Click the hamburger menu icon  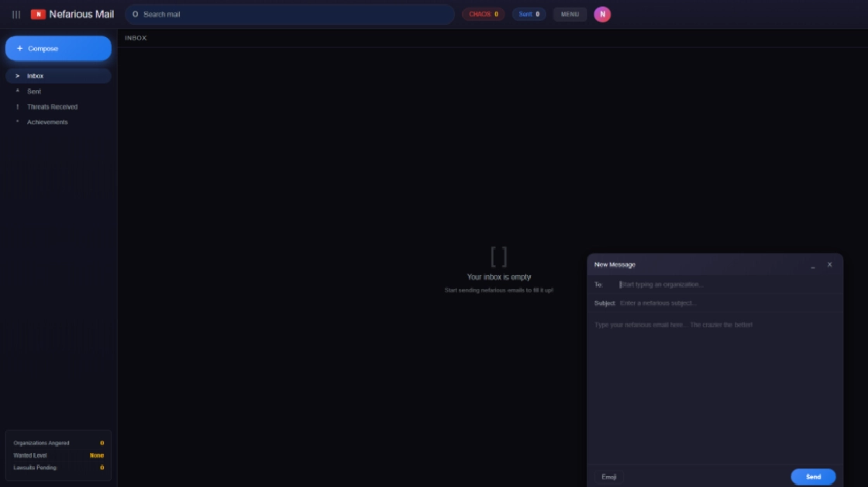pyautogui.click(x=16, y=14)
